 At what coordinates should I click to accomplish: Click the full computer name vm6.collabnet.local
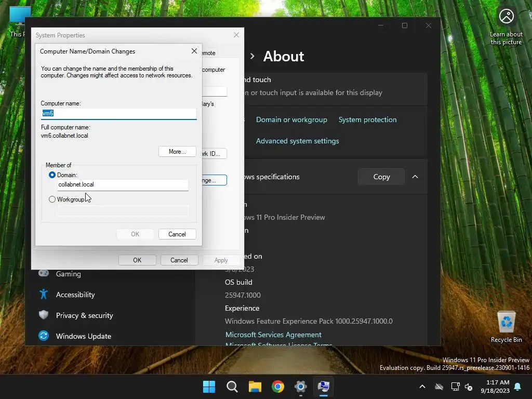(x=64, y=136)
